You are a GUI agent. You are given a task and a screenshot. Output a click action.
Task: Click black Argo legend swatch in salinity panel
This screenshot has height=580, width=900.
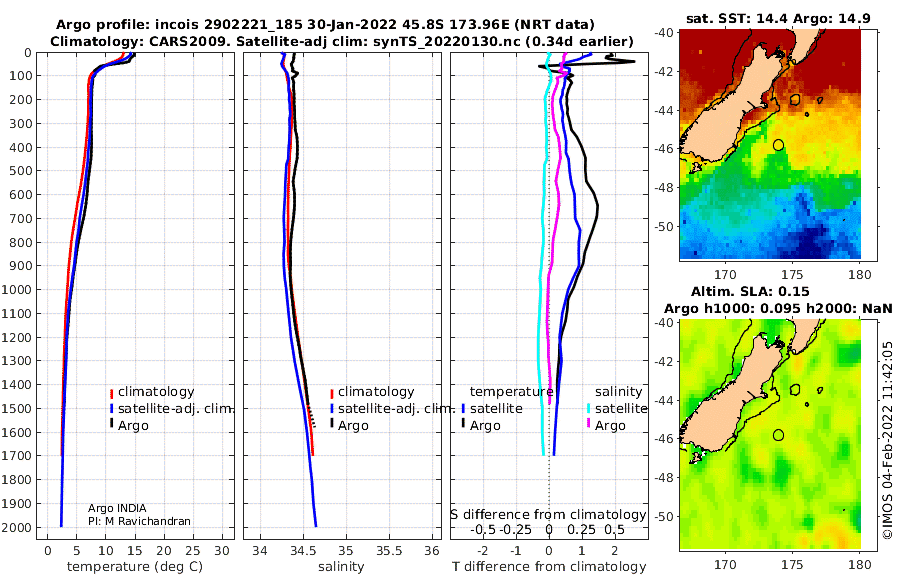[x=332, y=424]
